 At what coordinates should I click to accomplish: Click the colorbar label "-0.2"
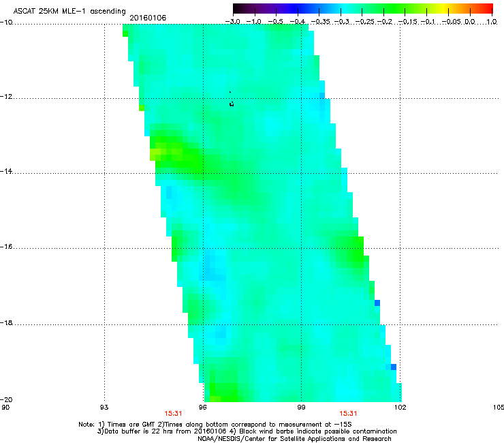pyautogui.click(x=385, y=22)
